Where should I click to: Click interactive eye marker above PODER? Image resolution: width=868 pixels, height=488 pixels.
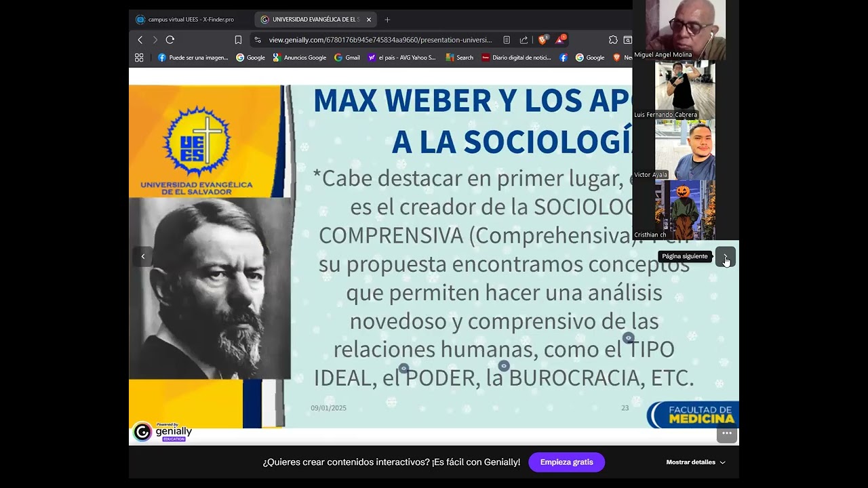coord(403,368)
